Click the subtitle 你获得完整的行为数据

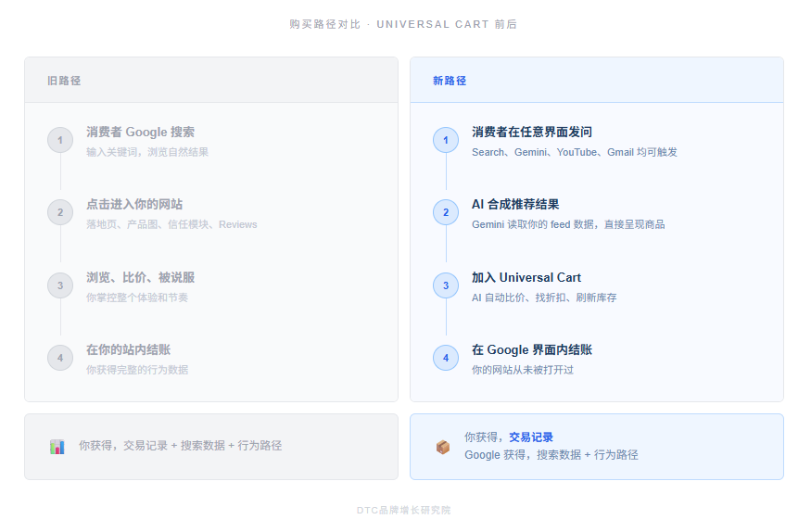pyautogui.click(x=137, y=370)
